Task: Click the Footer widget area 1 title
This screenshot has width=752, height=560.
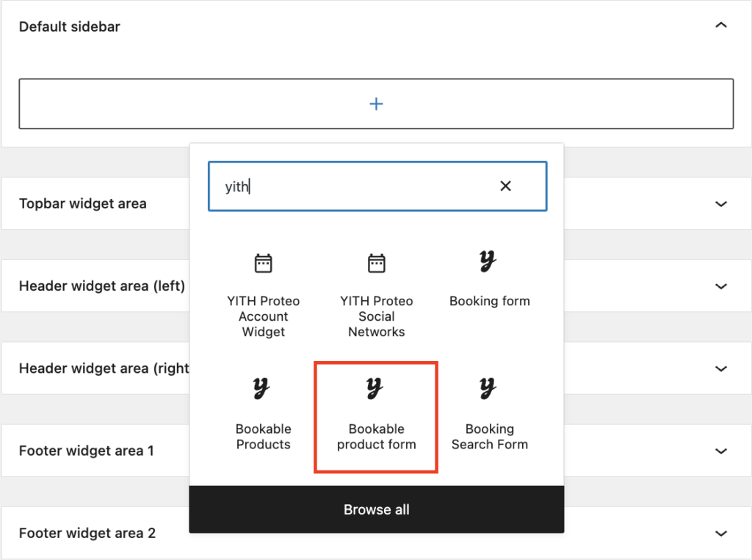Action: coord(87,451)
